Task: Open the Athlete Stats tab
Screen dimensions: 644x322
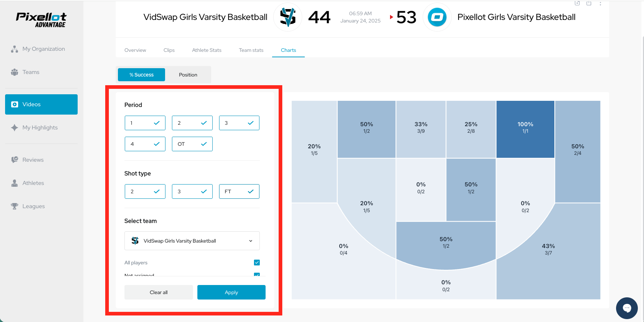Action: (207, 50)
